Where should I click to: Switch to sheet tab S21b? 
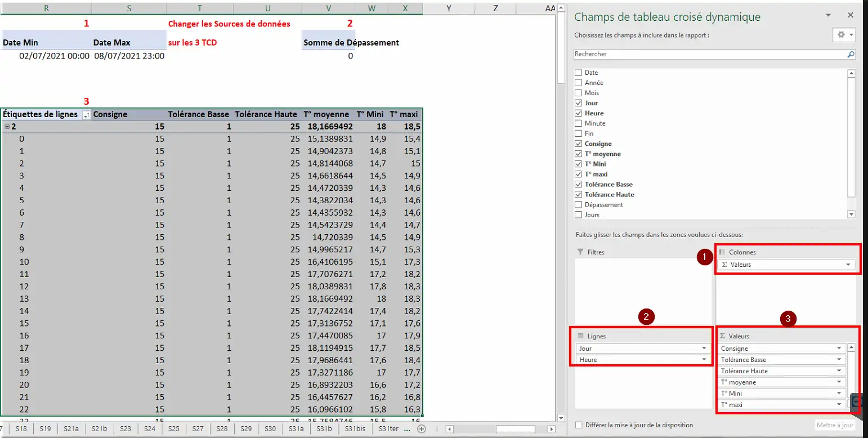100,428
